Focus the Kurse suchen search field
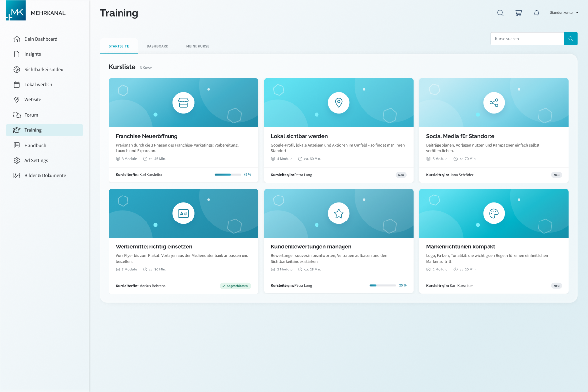This screenshot has width=588, height=392. click(x=528, y=39)
